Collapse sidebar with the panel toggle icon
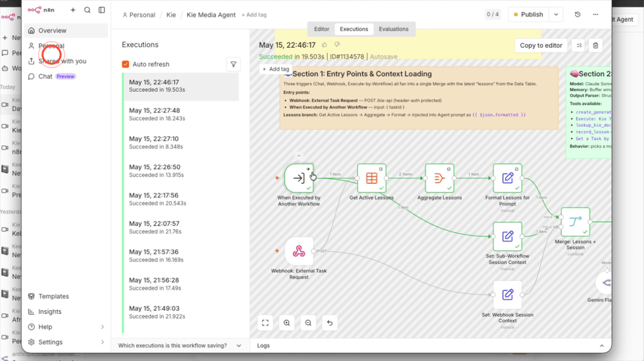The width and height of the screenshot is (644, 361). pos(101,10)
